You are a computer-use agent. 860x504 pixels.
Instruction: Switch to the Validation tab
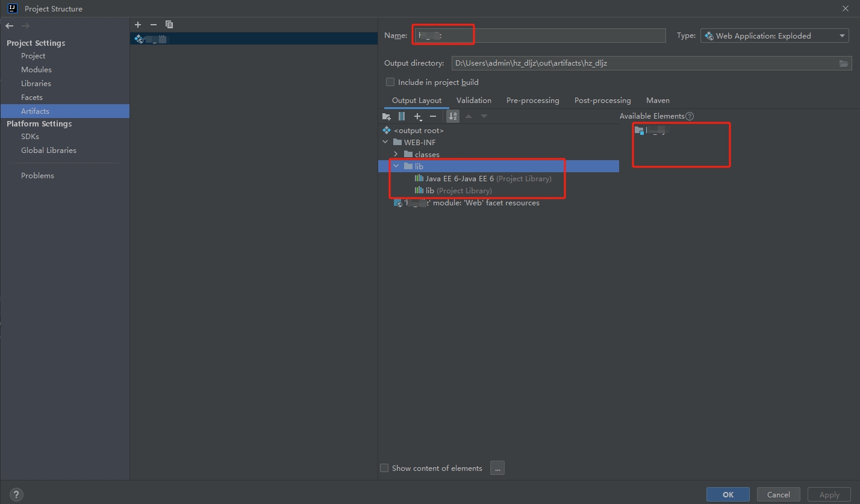click(473, 101)
